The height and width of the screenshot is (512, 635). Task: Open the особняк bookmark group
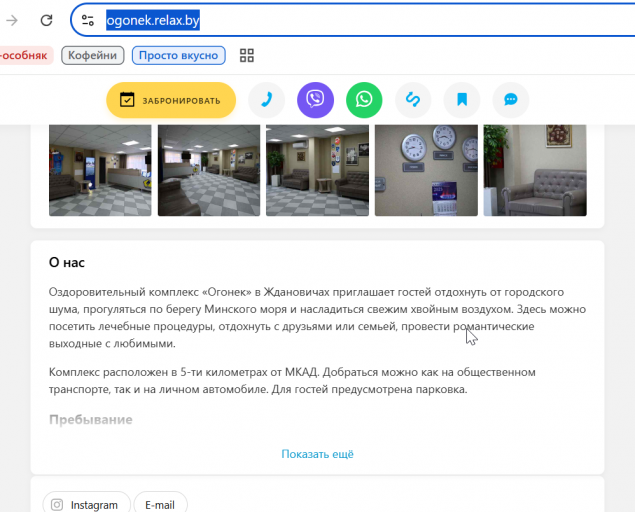click(25, 55)
